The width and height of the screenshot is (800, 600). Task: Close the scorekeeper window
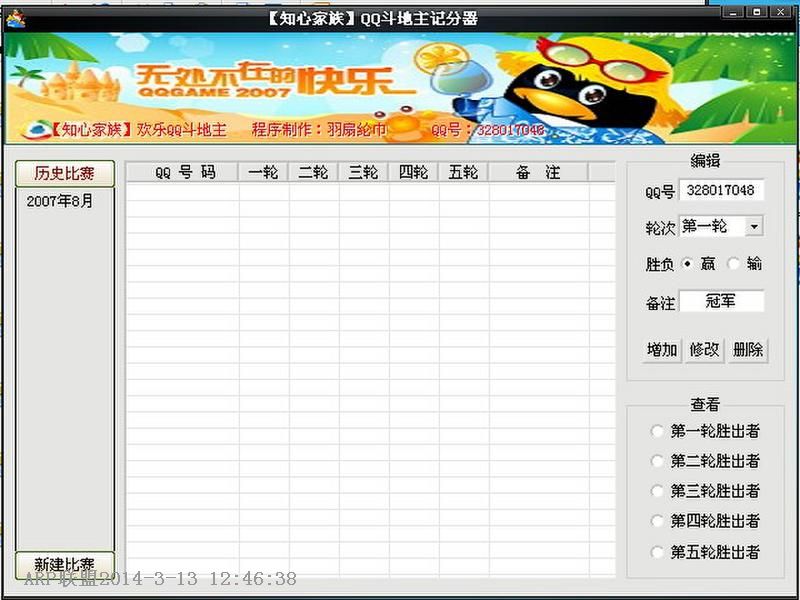pyautogui.click(x=781, y=12)
